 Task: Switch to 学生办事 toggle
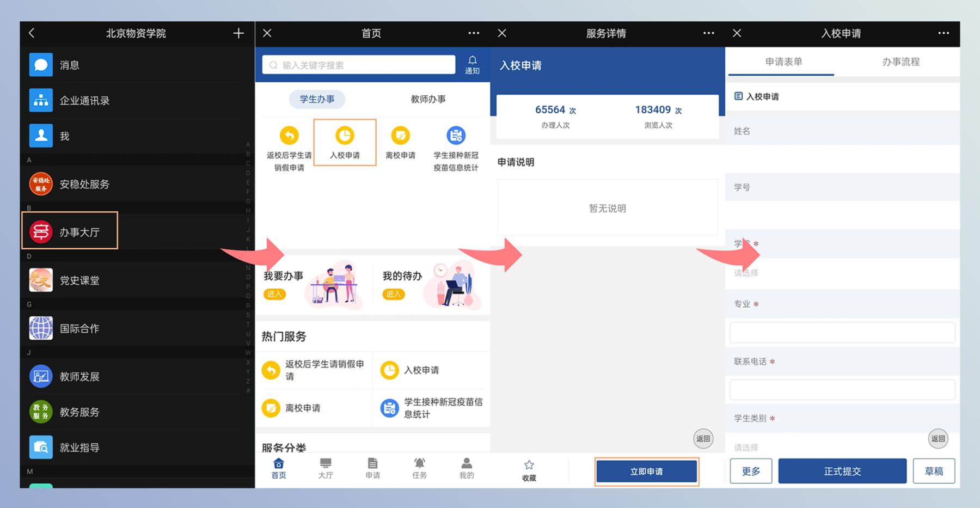(317, 99)
